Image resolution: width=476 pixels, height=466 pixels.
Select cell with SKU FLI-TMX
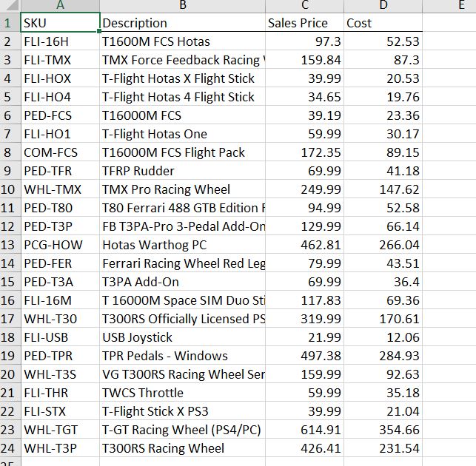[60, 60]
